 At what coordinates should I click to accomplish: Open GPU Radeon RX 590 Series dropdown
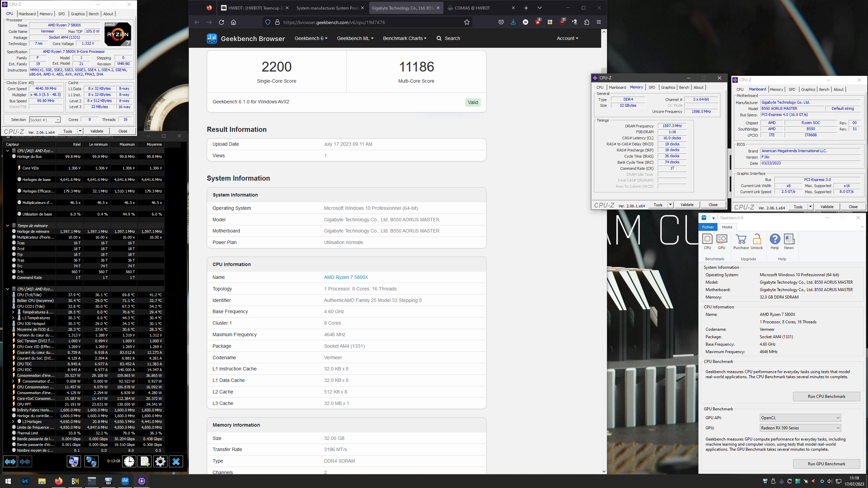(x=800, y=428)
